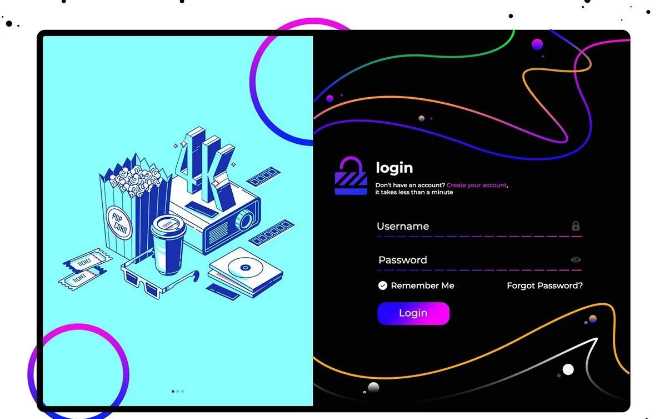
Task: Click the movie tickets illustration
Action: (x=85, y=269)
